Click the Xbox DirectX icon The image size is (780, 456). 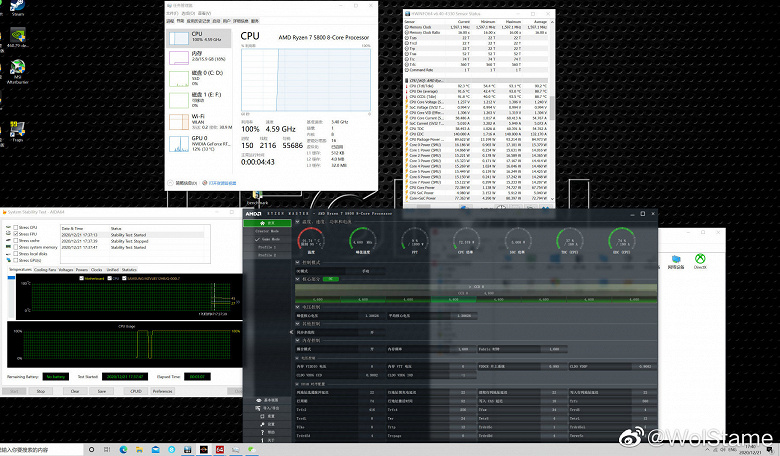coord(700,259)
